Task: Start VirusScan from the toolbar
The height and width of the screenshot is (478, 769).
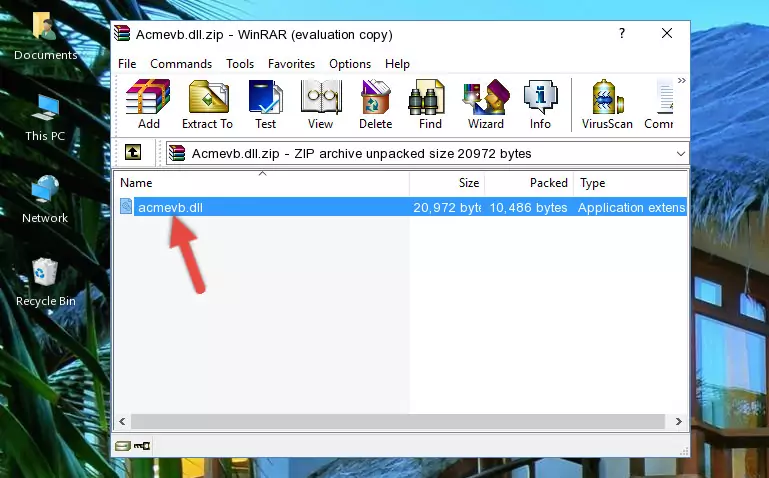Action: point(607,104)
